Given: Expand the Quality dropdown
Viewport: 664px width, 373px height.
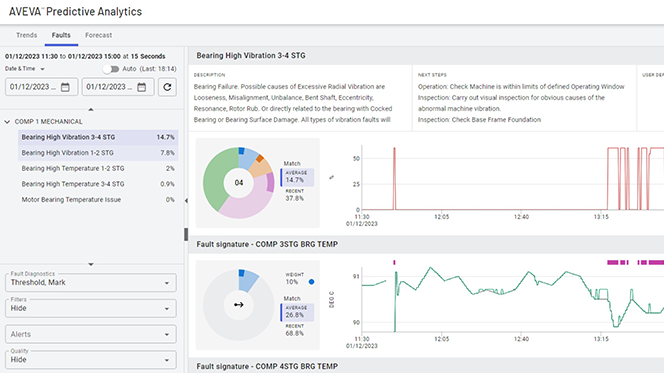Looking at the screenshot, I should click(x=91, y=359).
